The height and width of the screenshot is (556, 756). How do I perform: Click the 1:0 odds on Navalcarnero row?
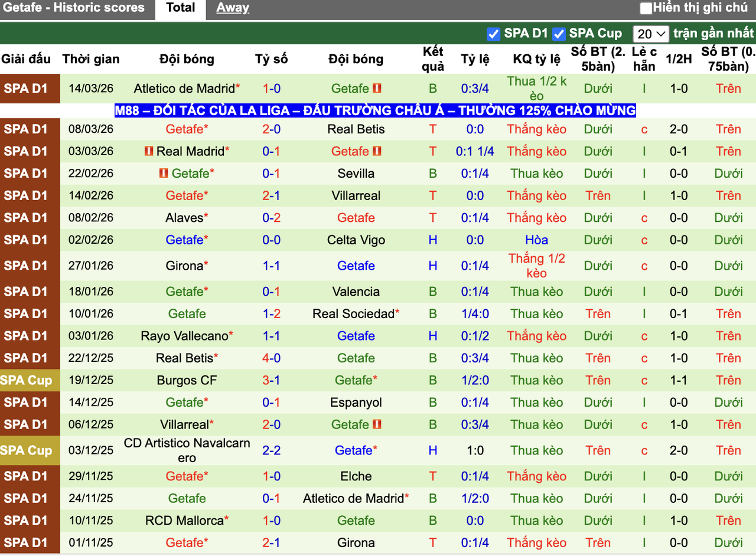point(475,450)
